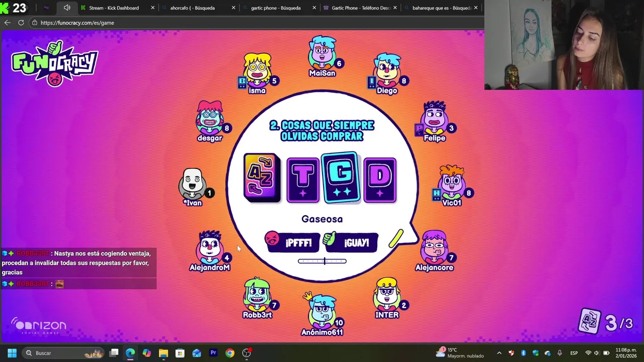Viewport: 644px width, 362px height.
Task: Close the Stream - Kick Dashboard tab
Action: tap(152, 8)
